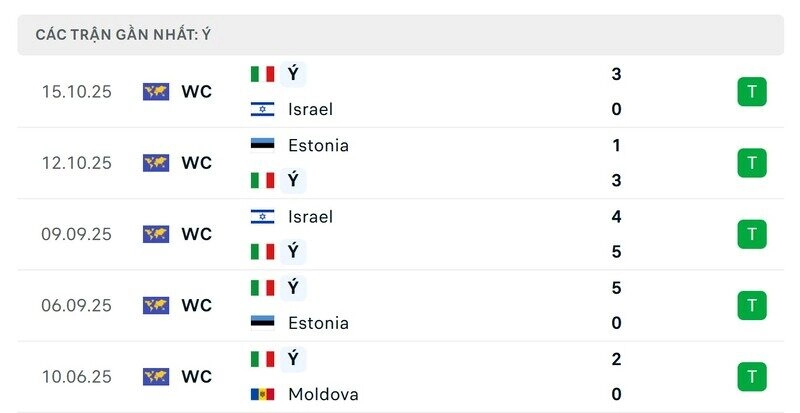Click the score 5 for Ý on 09.09.25

point(616,252)
